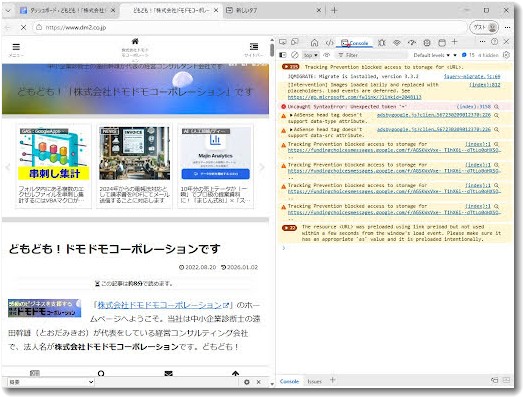Click the scroll-to-top arrow in footer
This screenshot has width=523, height=397.
(x=235, y=373)
